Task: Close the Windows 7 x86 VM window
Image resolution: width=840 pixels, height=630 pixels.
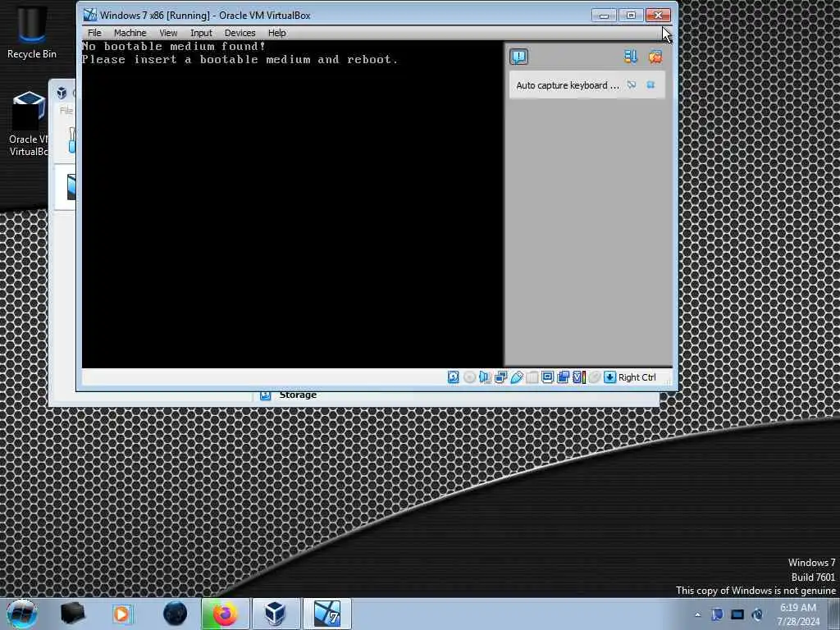Action: tap(658, 15)
